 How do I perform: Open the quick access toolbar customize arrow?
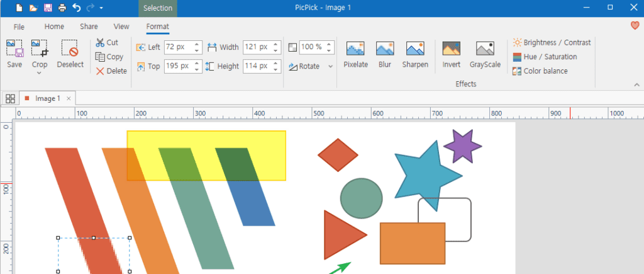tap(101, 8)
